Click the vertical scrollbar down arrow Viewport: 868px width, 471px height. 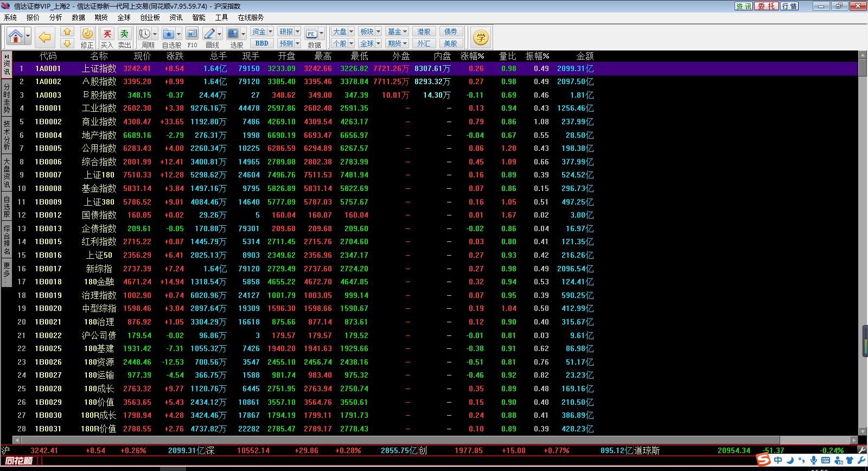point(863,431)
